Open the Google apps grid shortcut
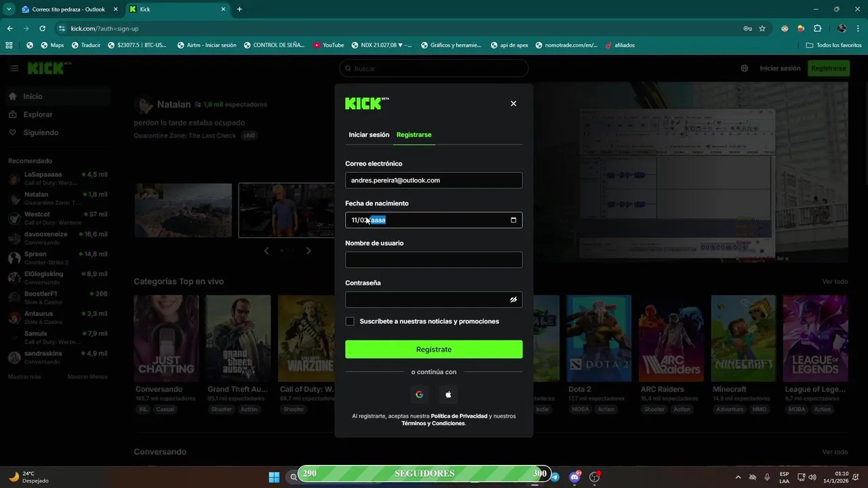 click(x=9, y=45)
